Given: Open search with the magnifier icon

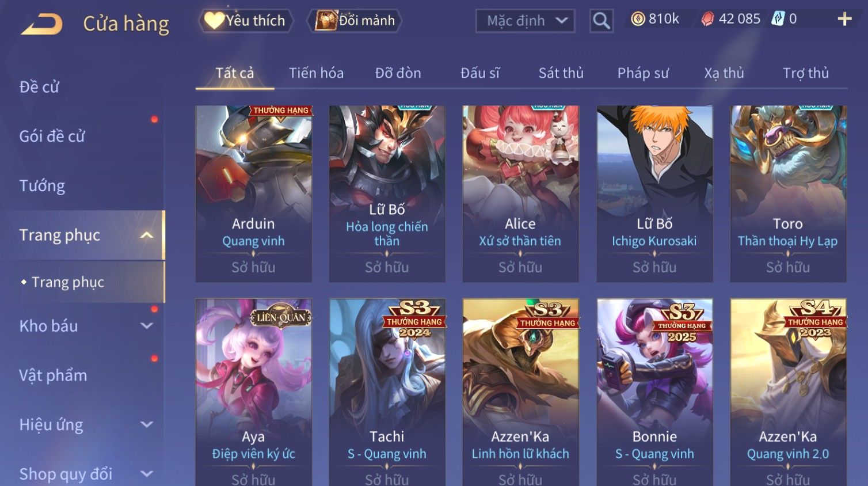Looking at the screenshot, I should click(601, 21).
